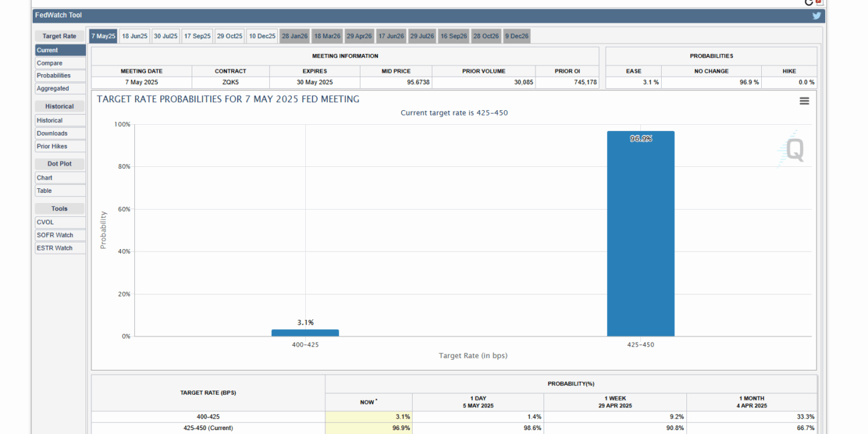Screen dimensions: 868x434
Task: Click the 400-425 probability bar in the chart
Action: click(x=305, y=333)
